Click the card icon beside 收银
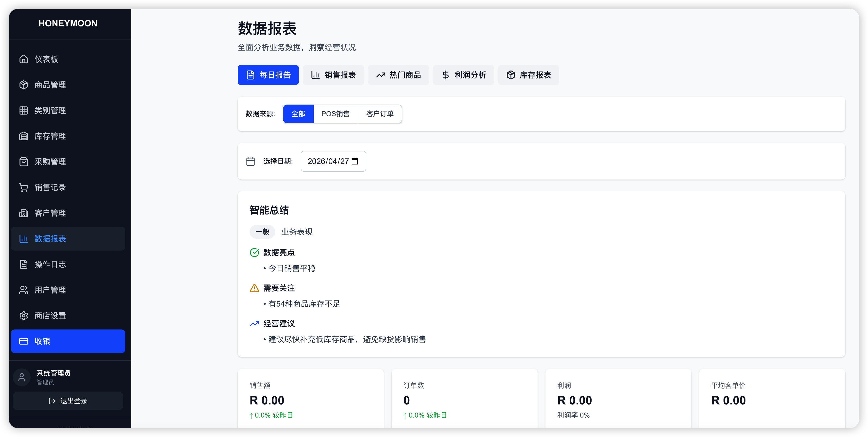The image size is (868, 437). [24, 341]
